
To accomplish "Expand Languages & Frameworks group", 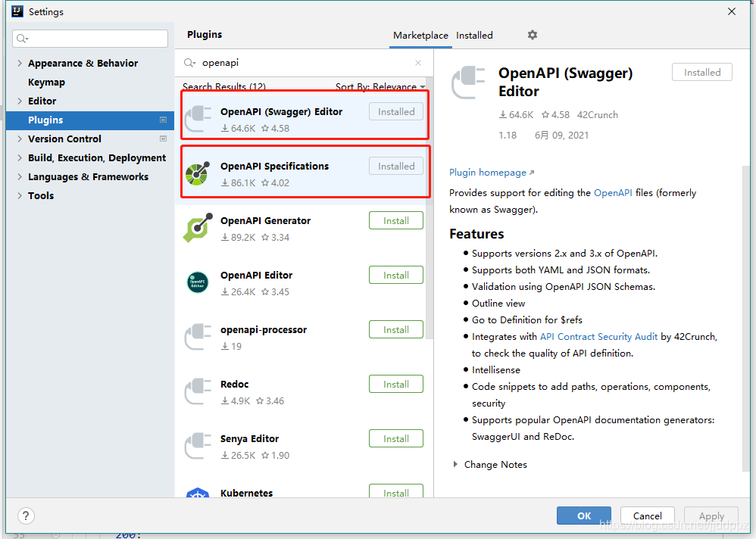I will [x=20, y=176].
